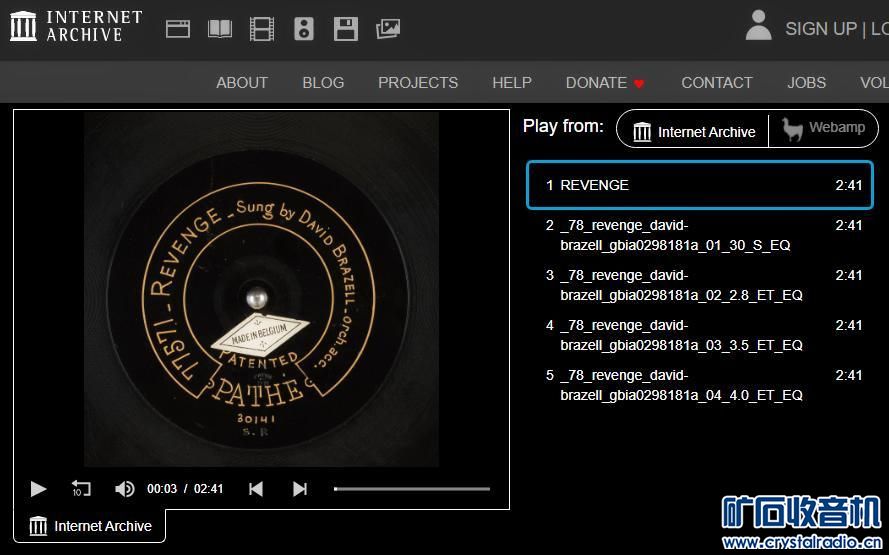
Task: Open the Images icon
Action: coord(388,28)
